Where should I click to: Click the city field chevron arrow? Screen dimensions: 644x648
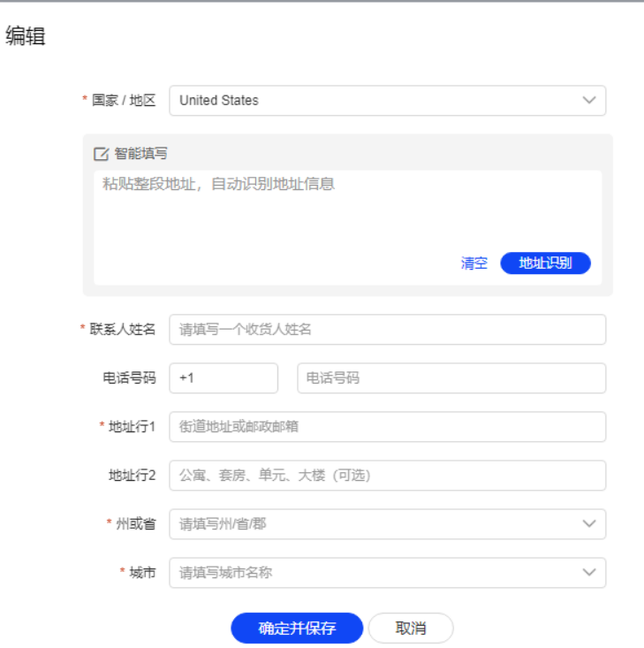(589, 573)
